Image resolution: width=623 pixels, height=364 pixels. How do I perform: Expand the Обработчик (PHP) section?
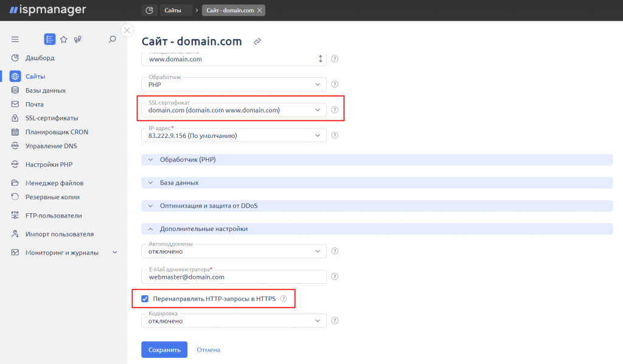[x=377, y=160]
